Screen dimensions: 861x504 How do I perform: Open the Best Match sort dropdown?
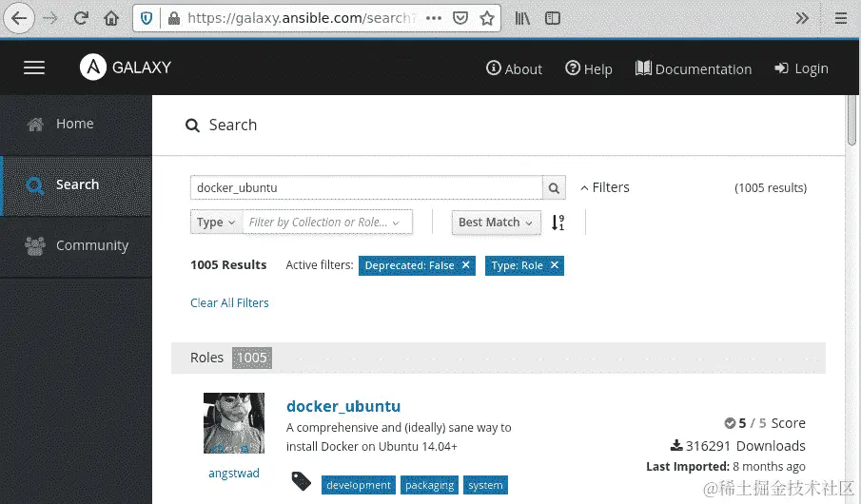pos(496,223)
